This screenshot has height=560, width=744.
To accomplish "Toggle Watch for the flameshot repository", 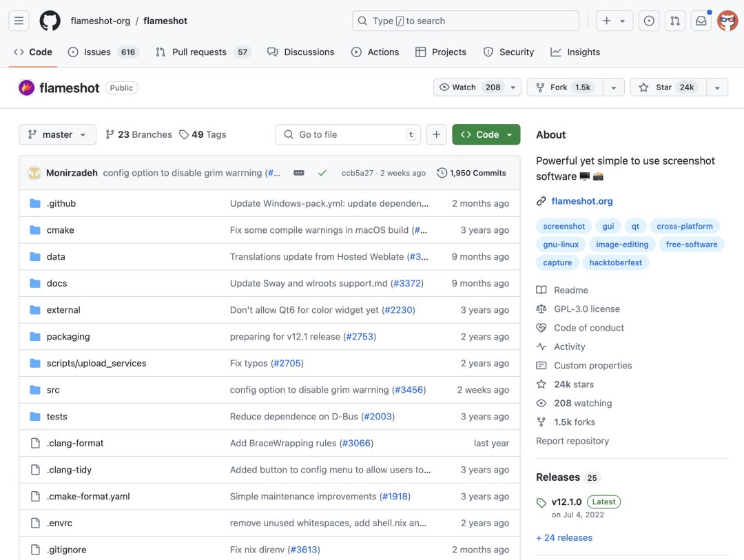I will click(470, 87).
